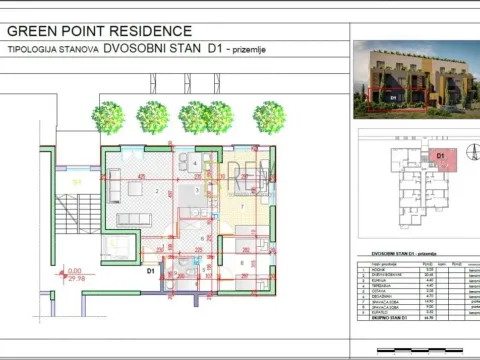Select the TIPOLOGIJA STANOVA label
Viewport: 480px width, 360px height.
[x=53, y=50]
